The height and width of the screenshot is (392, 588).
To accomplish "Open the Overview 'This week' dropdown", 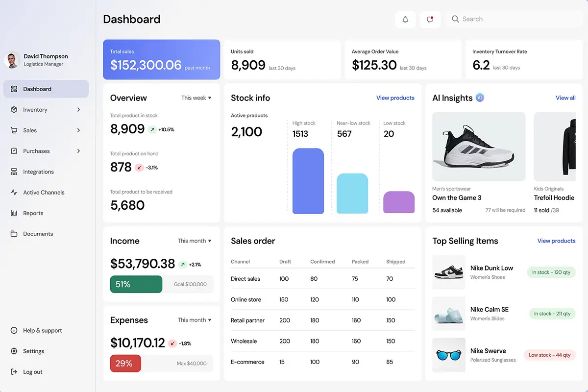I will 196,98.
